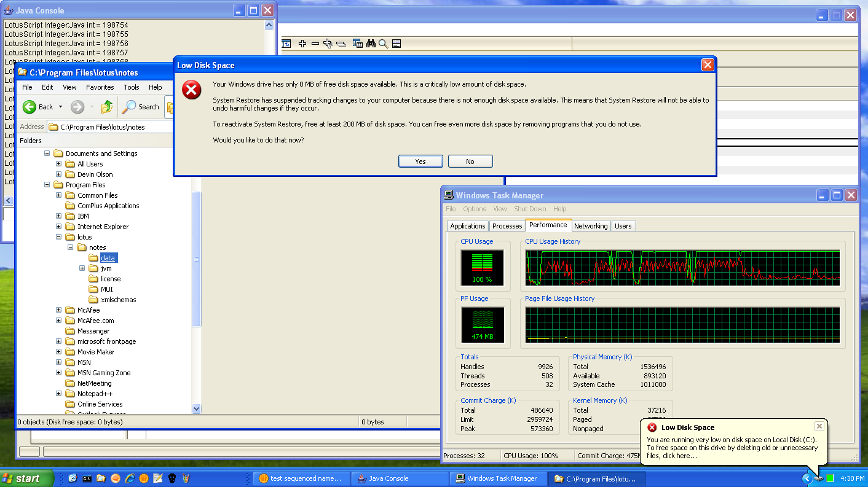The image size is (868, 487).
Task: Open the Favorites menu in Explorer
Action: pyautogui.click(x=100, y=87)
